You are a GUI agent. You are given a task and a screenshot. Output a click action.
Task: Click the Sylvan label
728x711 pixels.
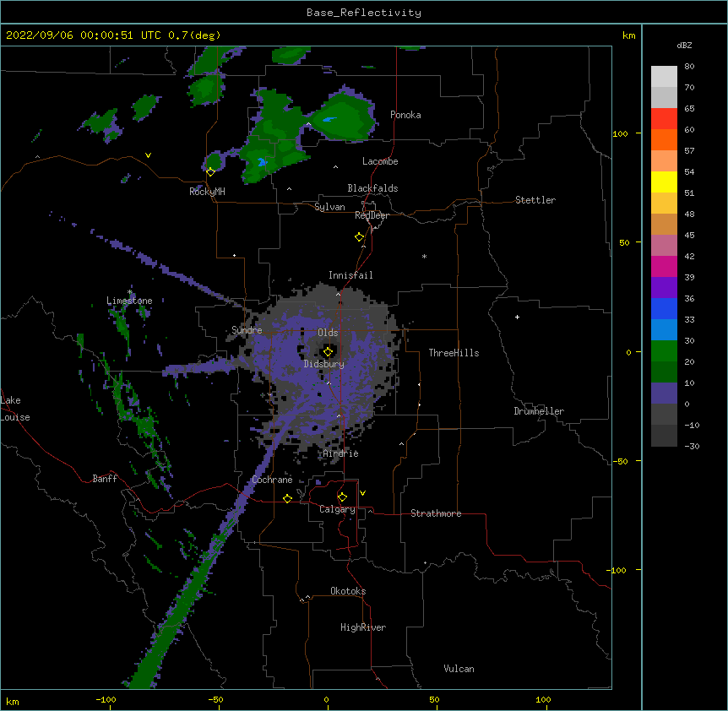tap(329, 207)
